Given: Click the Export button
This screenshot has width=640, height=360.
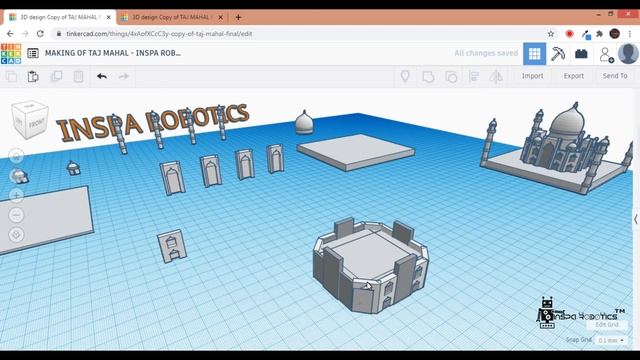Looking at the screenshot, I should click(573, 76).
